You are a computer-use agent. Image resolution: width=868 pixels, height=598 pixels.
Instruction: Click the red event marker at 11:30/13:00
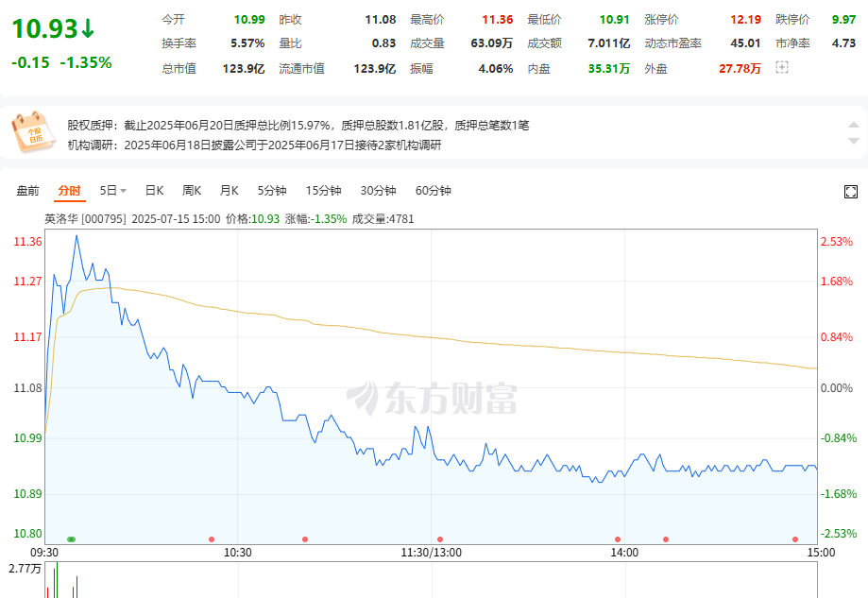(440, 539)
